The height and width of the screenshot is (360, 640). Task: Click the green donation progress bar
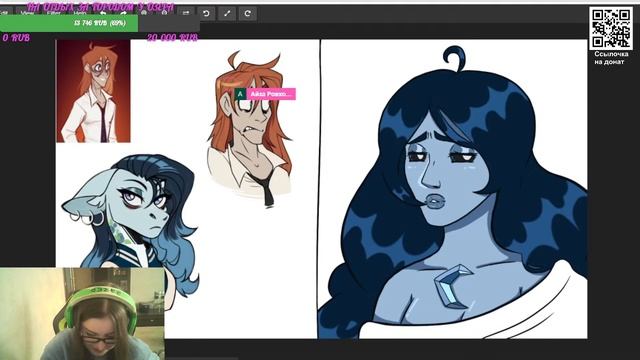pos(69,23)
